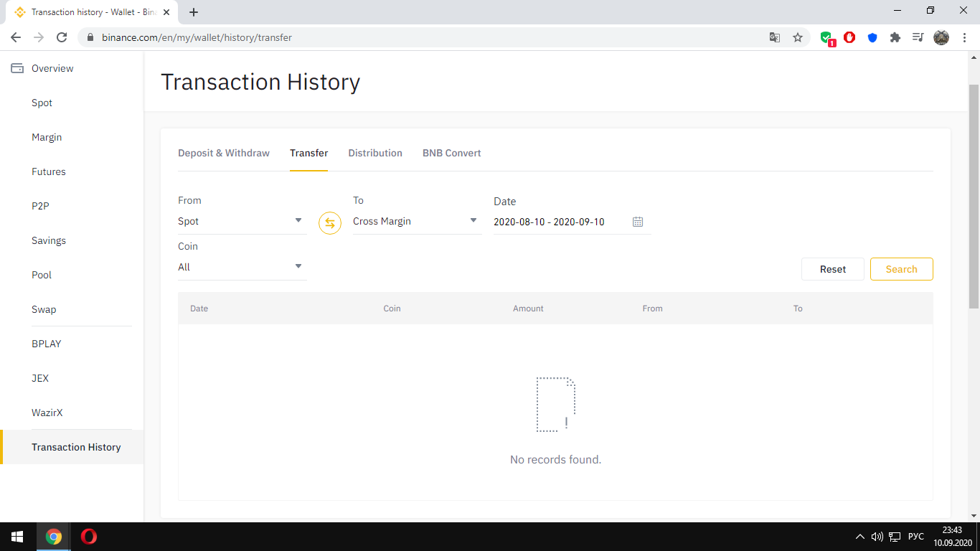Open the browser Extensions puzzle icon
This screenshot has width=980, height=551.
[x=895, y=37]
